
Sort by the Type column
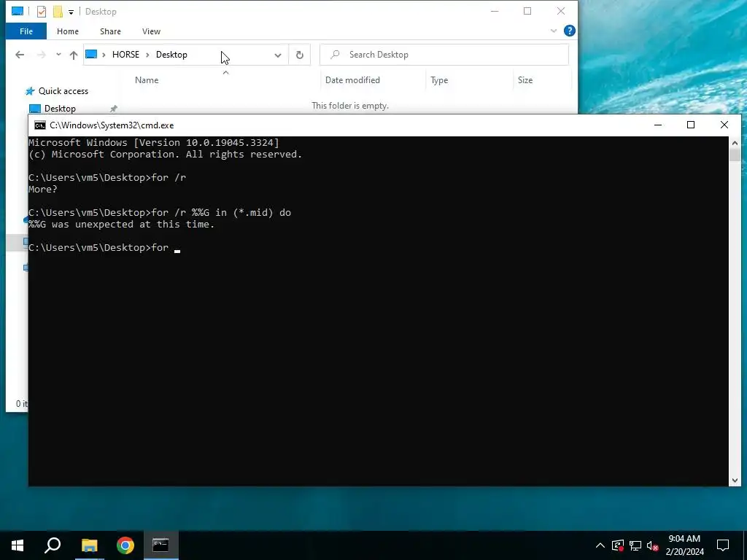pos(439,80)
